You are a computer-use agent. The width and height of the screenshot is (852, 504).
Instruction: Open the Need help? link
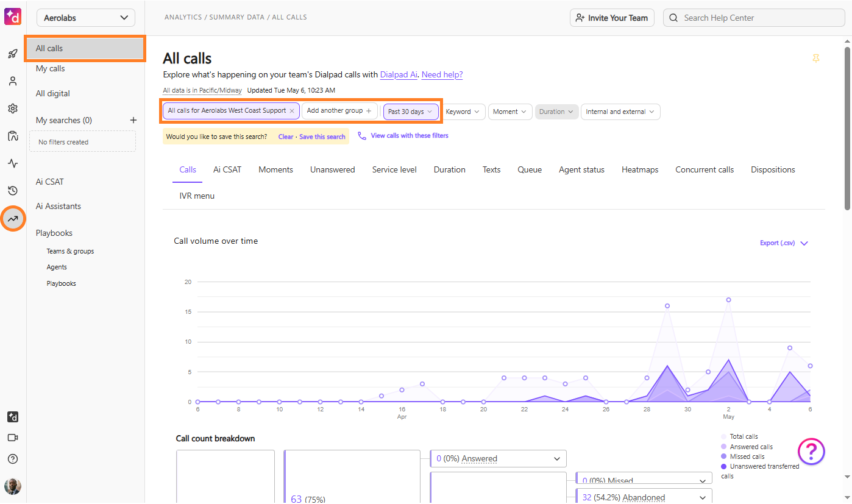pos(442,74)
